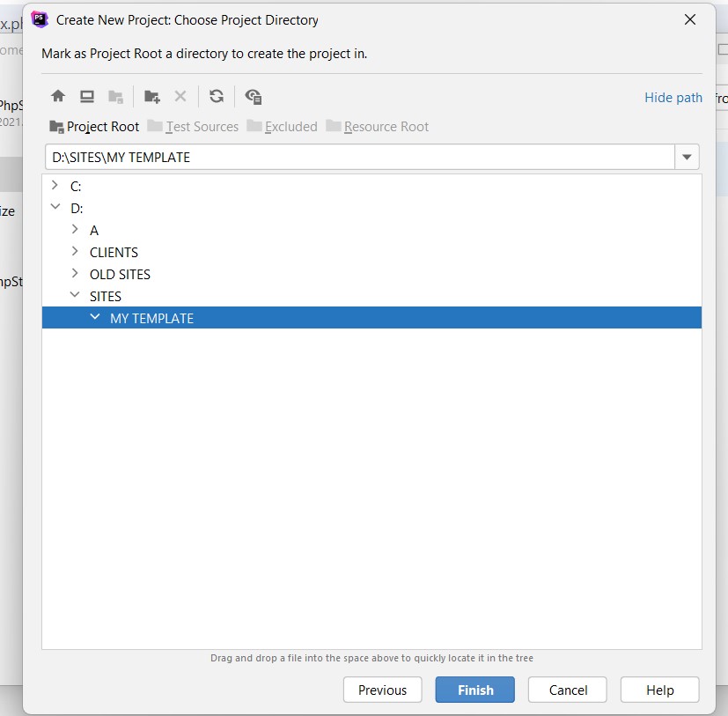Mark directory as Project Root
The width and height of the screenshot is (728, 716).
point(94,127)
